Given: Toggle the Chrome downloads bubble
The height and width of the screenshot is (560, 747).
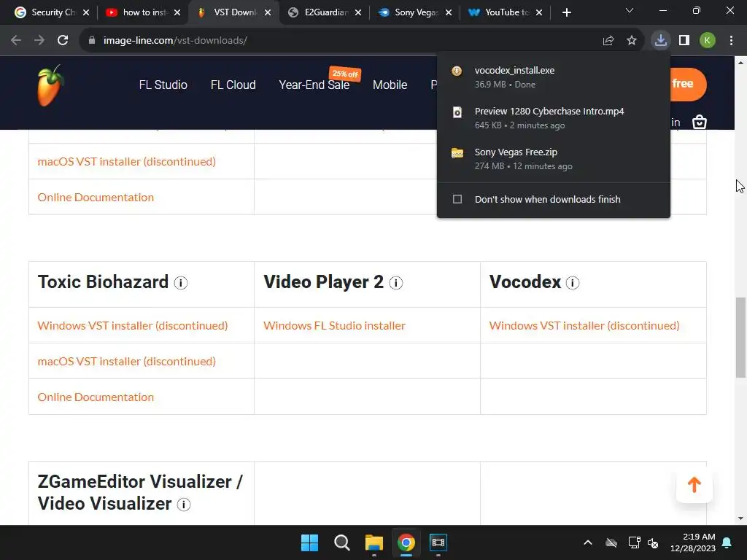Looking at the screenshot, I should pos(660,41).
